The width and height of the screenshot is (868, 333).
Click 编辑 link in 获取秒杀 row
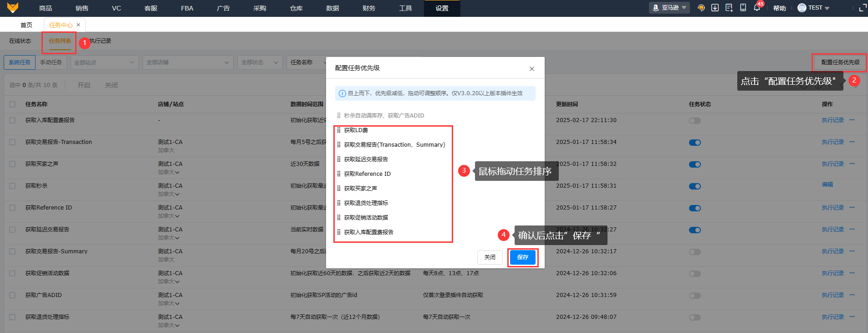tap(827, 184)
